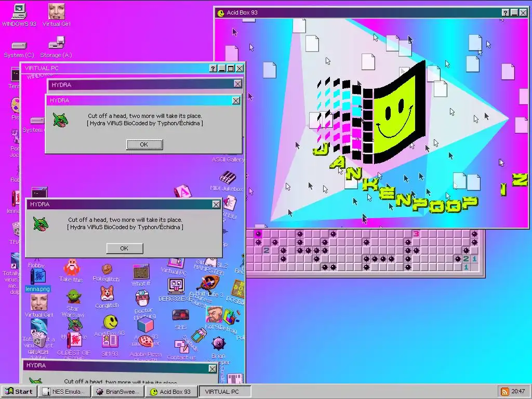Close the rearmost HYDRA dialog at top

click(x=238, y=84)
